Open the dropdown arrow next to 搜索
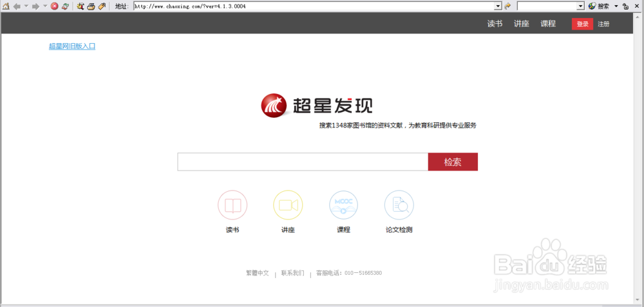This screenshot has height=307, width=644. [x=616, y=6]
